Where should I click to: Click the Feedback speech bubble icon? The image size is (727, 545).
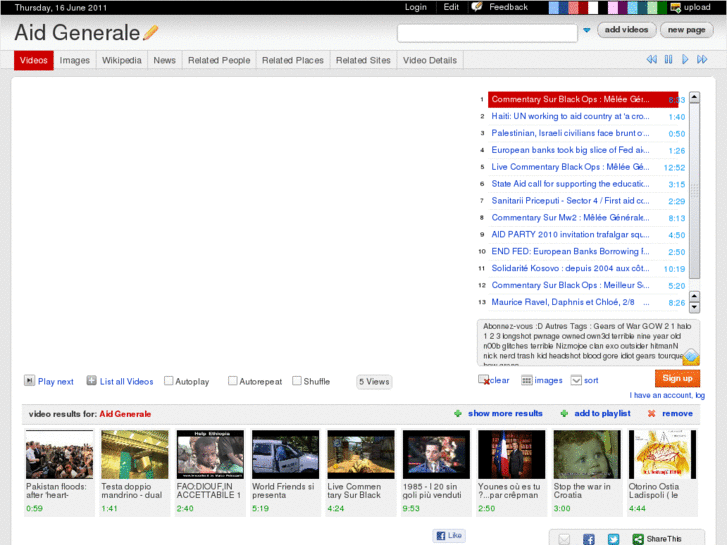pos(478,7)
